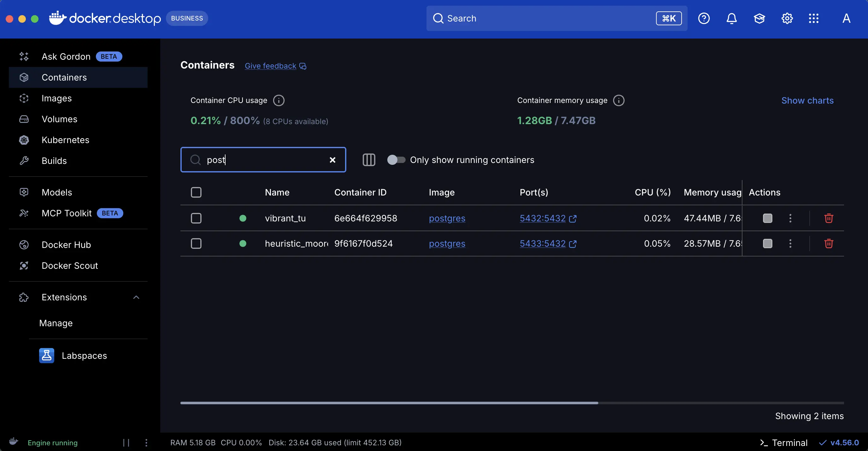Open Docker Desktop settings gear

click(787, 18)
